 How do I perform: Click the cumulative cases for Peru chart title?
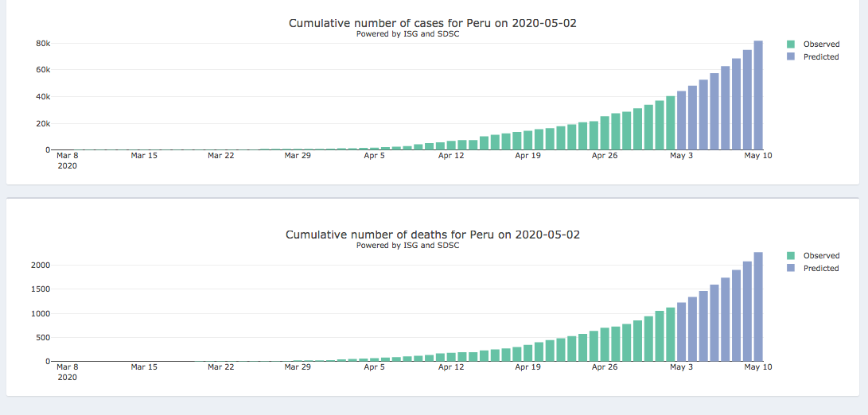tap(432, 23)
